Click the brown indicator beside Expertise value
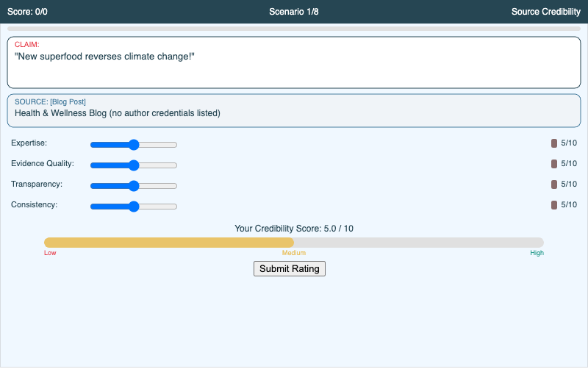The width and height of the screenshot is (588, 369). (554, 143)
